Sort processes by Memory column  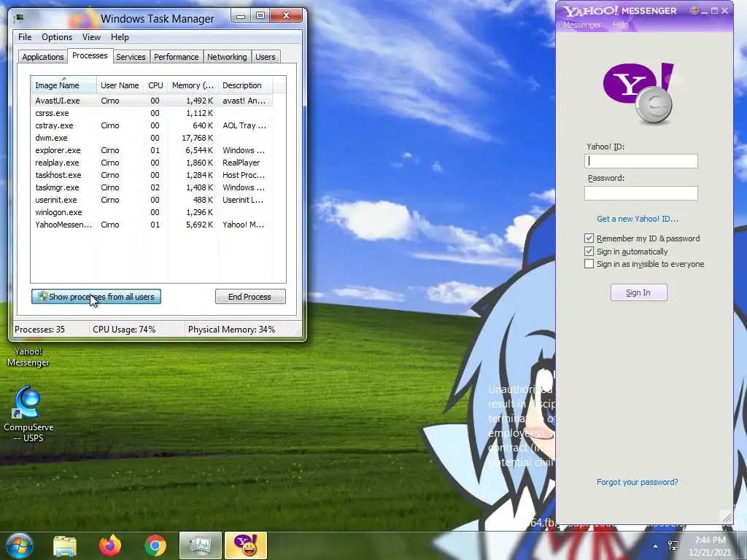[193, 85]
